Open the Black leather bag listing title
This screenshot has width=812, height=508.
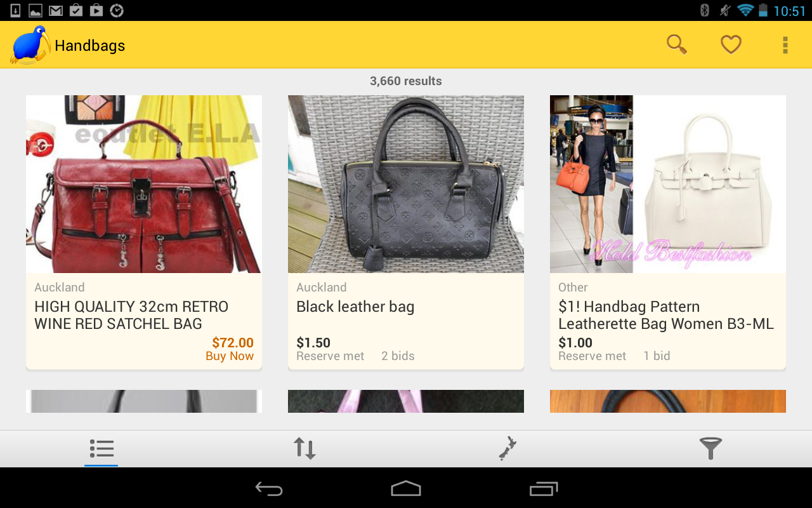click(x=355, y=307)
